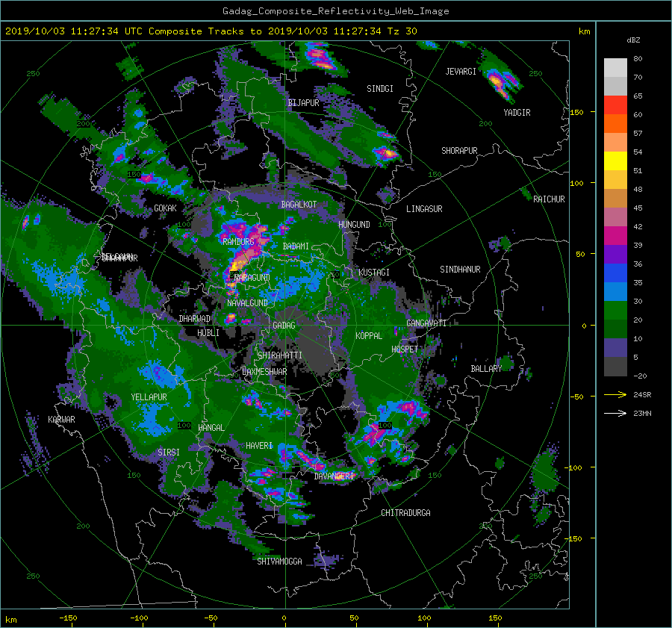The width and height of the screenshot is (672, 628).
Task: Click the RAMDURG label on the map
Action: click(x=238, y=242)
